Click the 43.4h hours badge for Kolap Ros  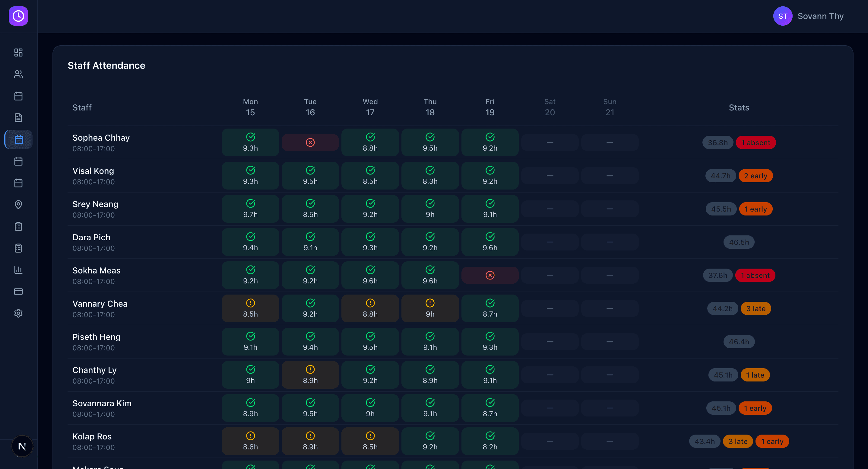pyautogui.click(x=704, y=441)
